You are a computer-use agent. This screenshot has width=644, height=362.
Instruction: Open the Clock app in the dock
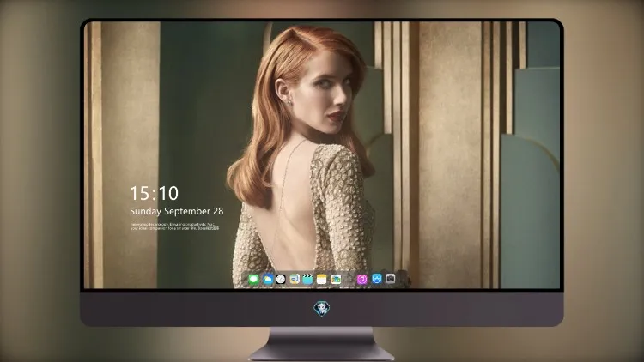point(281,280)
